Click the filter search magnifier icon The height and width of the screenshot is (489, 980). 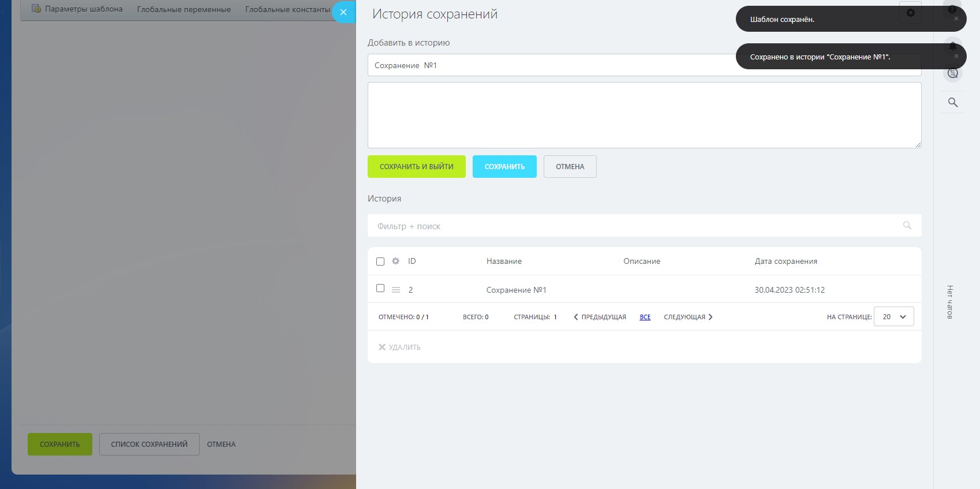tap(907, 226)
